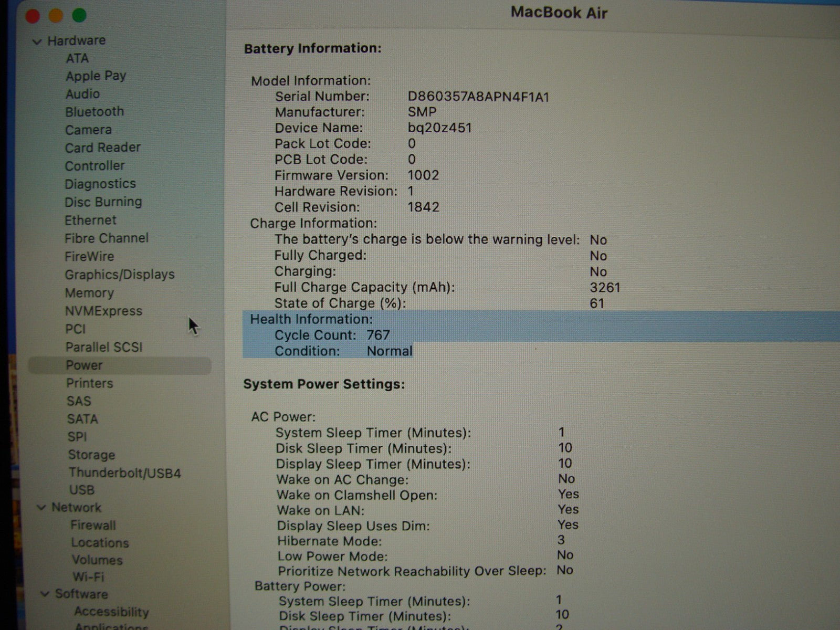Collapse the Hardware section chevron
840x630 pixels.
click(x=37, y=41)
